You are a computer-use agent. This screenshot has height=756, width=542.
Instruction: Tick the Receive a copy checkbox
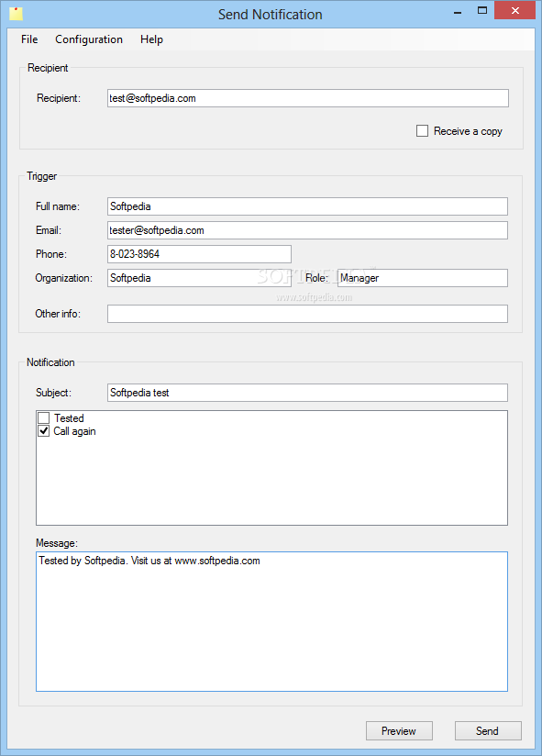[x=422, y=131]
